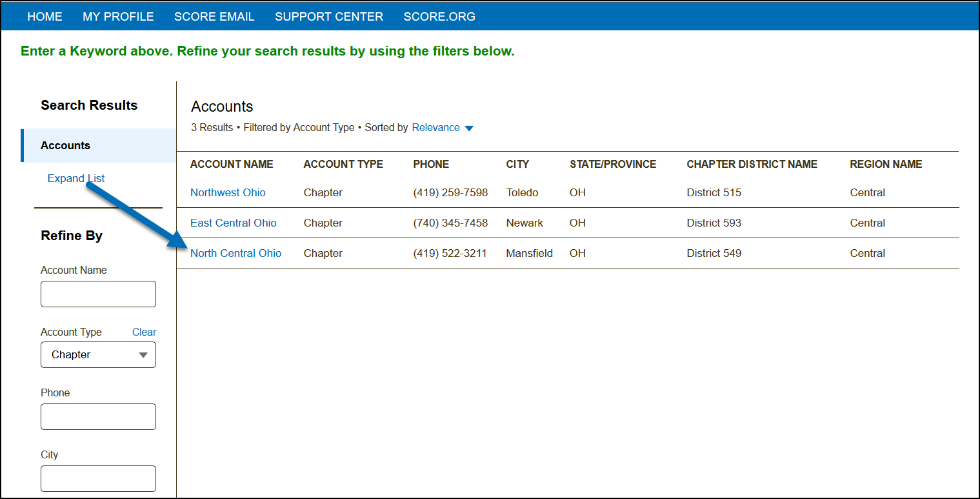Visit SCORE.ORG from the navigation bar
This screenshot has width=980, height=499.
439,17
